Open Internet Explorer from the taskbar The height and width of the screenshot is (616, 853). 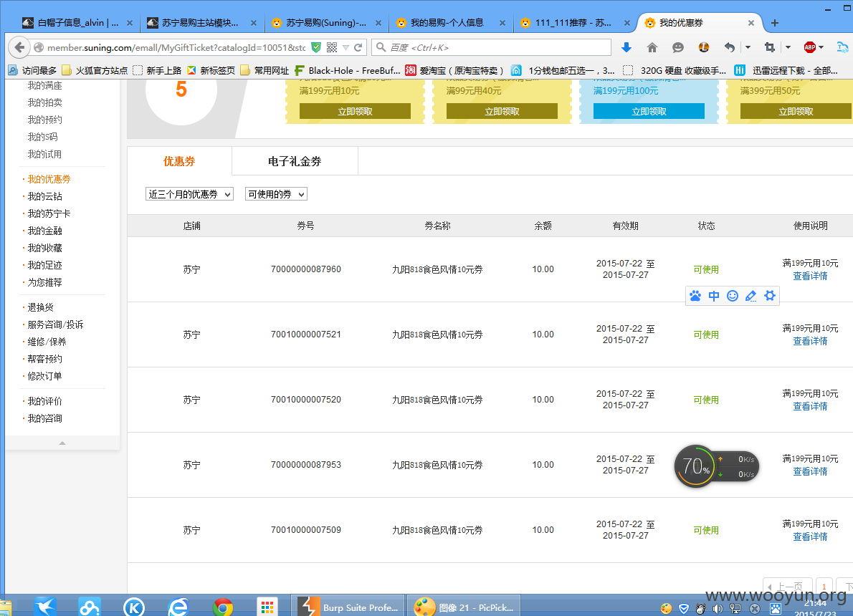178,607
